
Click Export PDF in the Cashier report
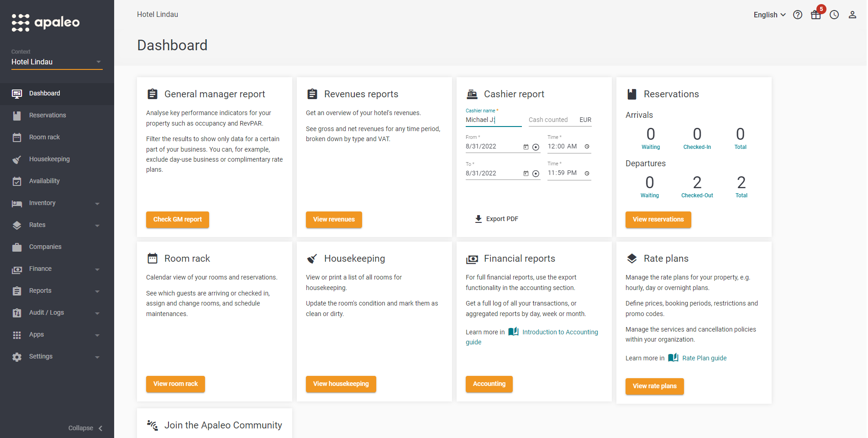496,218
